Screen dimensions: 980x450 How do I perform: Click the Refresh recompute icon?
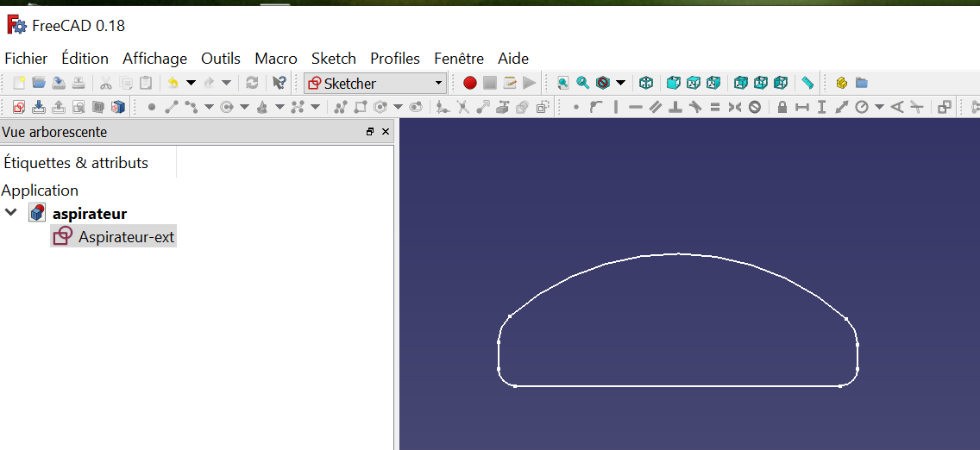pyautogui.click(x=253, y=83)
